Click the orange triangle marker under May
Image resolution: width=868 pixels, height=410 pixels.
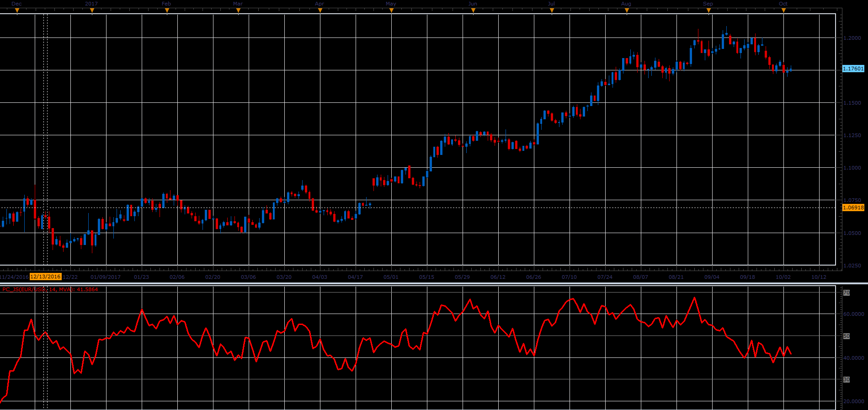coord(391,11)
